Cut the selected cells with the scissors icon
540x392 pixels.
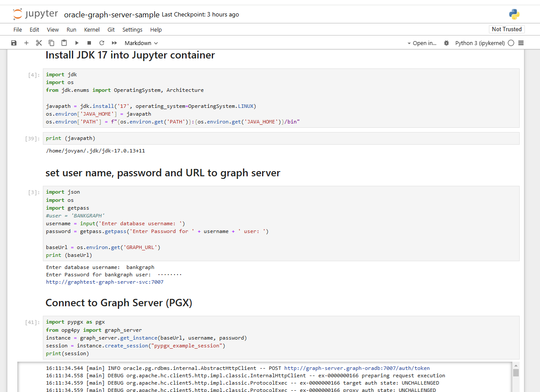point(39,43)
